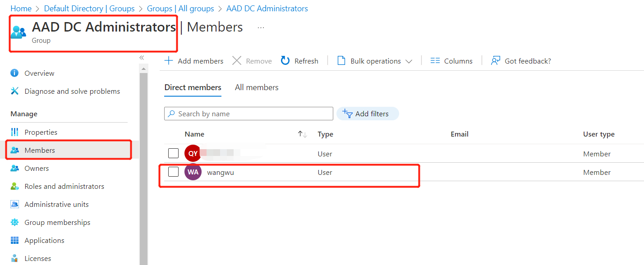Viewport: 644px width, 265px height.
Task: Click the Type column header
Action: [x=326, y=134]
